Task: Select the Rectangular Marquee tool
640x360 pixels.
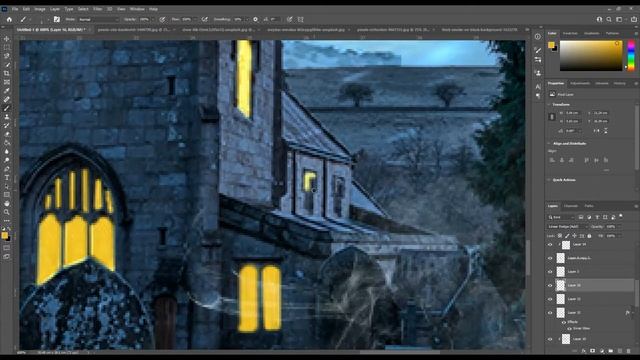Action: tap(7, 47)
